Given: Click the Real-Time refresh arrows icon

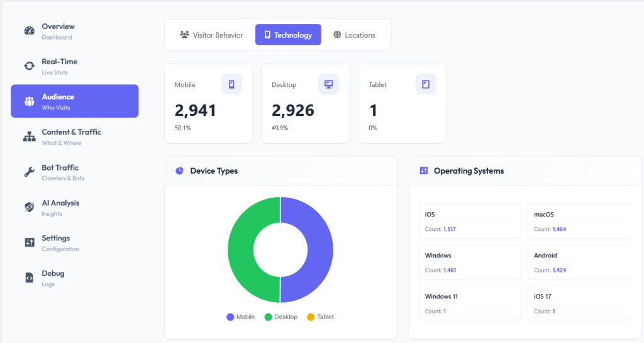Looking at the screenshot, I should tap(29, 66).
